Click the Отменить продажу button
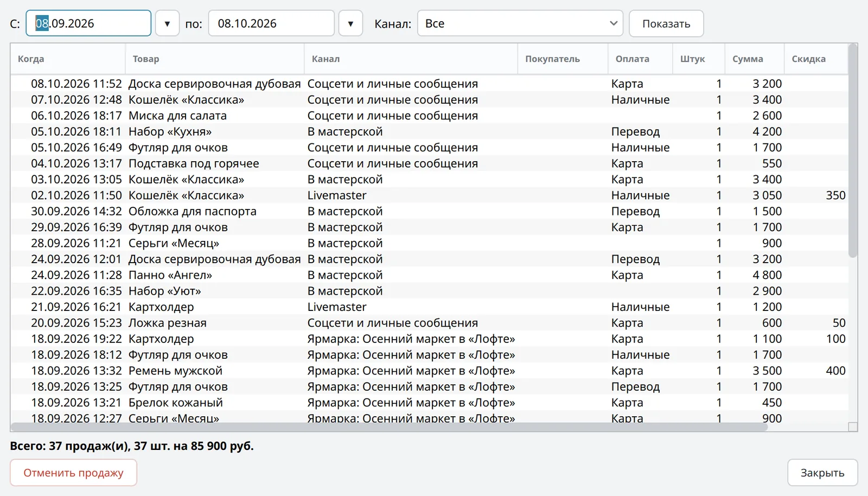 (x=73, y=473)
